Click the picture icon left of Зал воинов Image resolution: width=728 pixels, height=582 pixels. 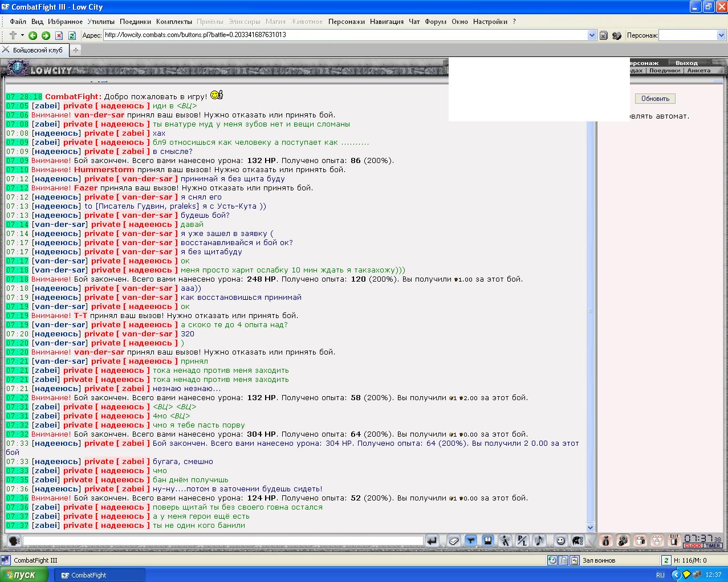coord(574,560)
